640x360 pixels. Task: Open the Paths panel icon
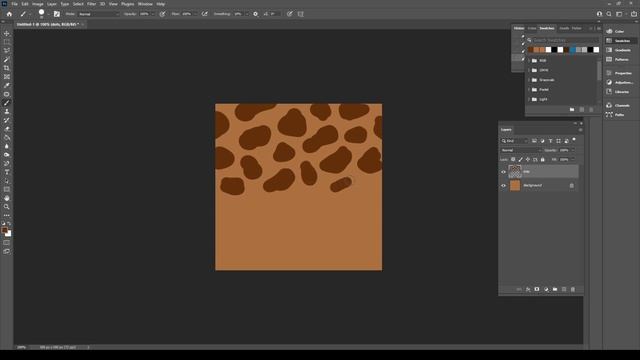(609, 115)
